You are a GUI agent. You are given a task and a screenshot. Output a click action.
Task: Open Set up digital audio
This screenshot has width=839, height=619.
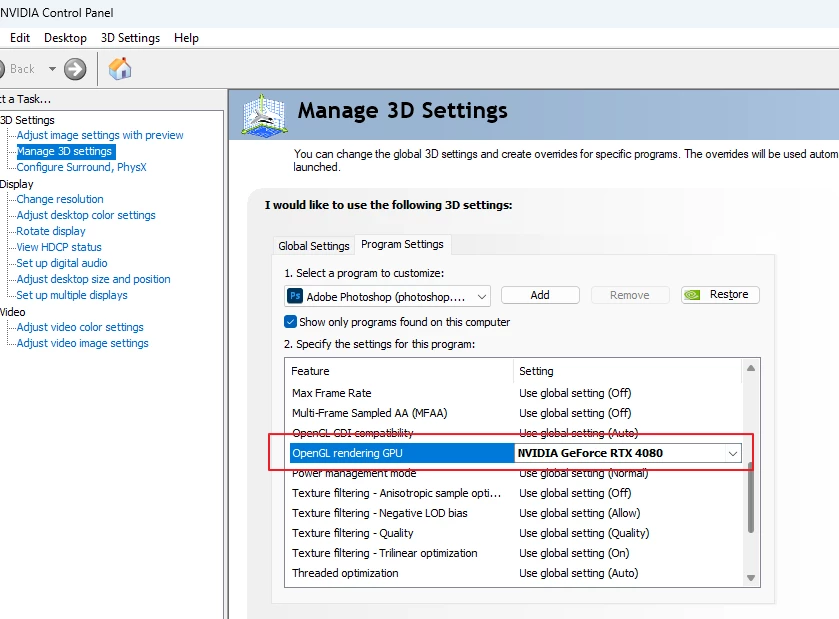[x=62, y=263]
